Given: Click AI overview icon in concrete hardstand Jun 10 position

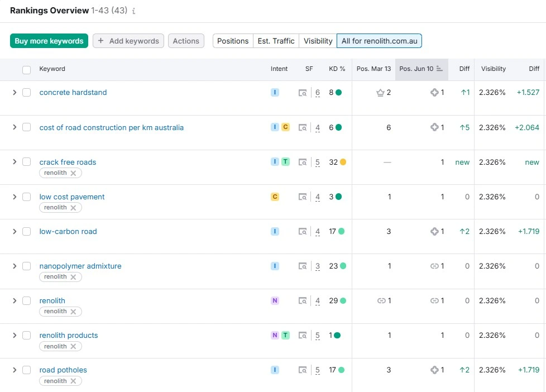Looking at the screenshot, I should point(434,92).
